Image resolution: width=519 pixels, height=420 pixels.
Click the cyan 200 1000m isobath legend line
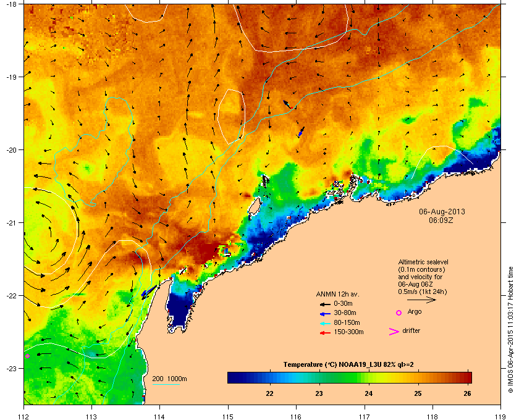(x=166, y=384)
